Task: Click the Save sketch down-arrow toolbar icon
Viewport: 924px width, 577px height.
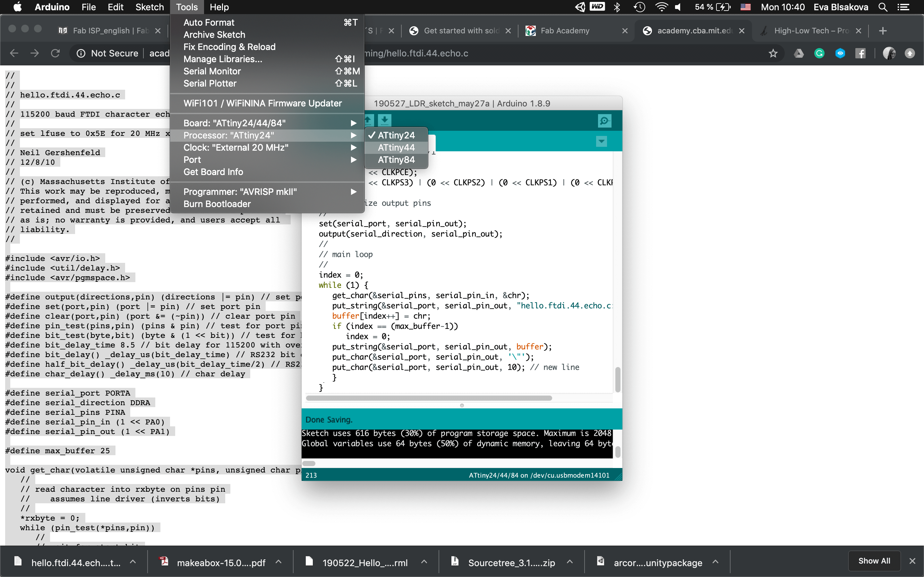Action: click(384, 120)
